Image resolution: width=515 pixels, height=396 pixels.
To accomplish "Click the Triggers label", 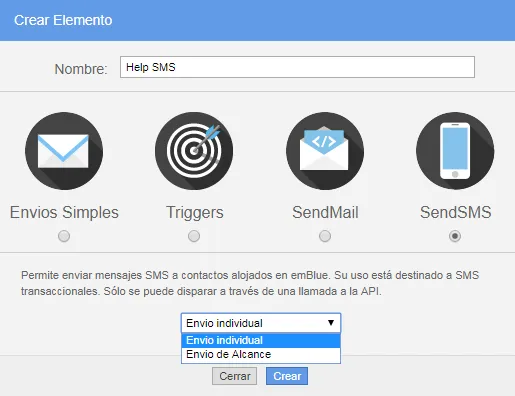I will (195, 213).
